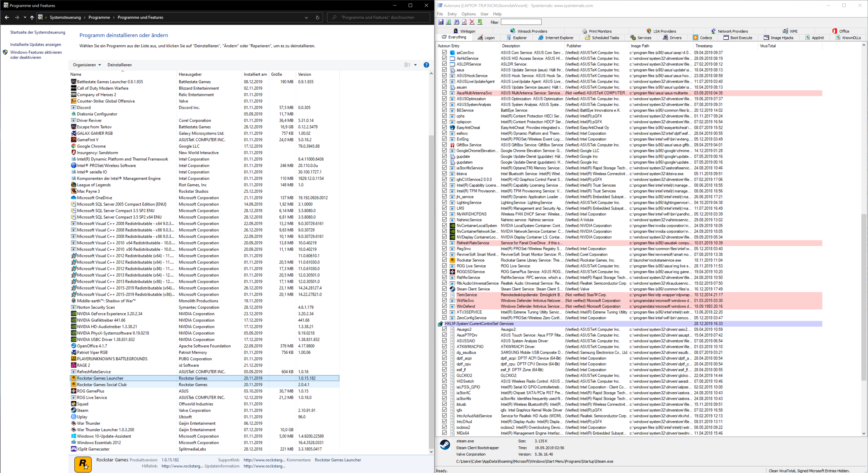Open Installierte Updates anzeigen link
The height and width of the screenshot is (473, 868).
(36, 45)
